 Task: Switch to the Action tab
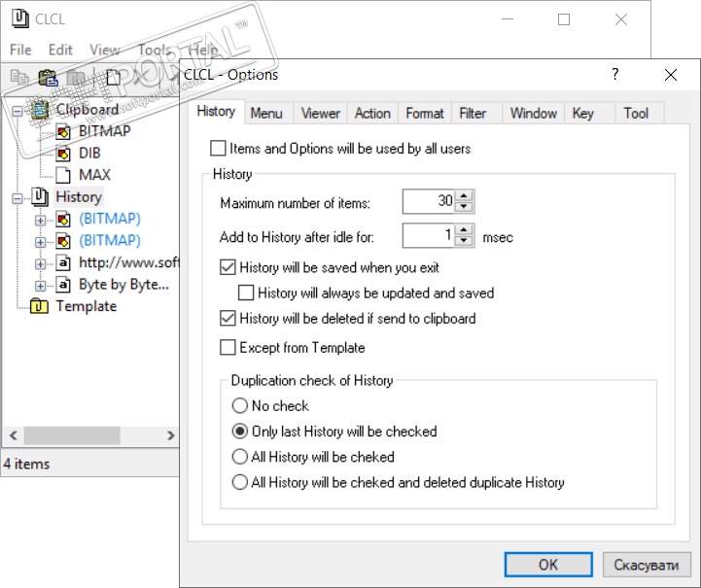pos(372,113)
